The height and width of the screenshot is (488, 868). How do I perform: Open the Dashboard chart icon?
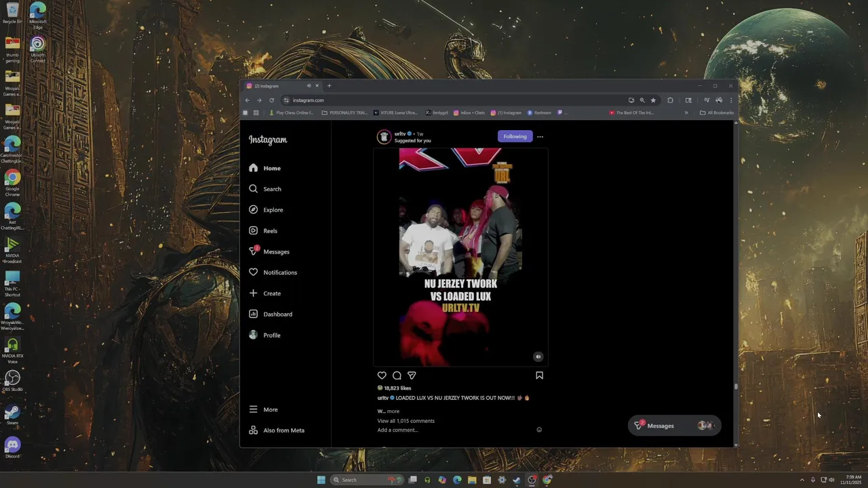(x=253, y=314)
